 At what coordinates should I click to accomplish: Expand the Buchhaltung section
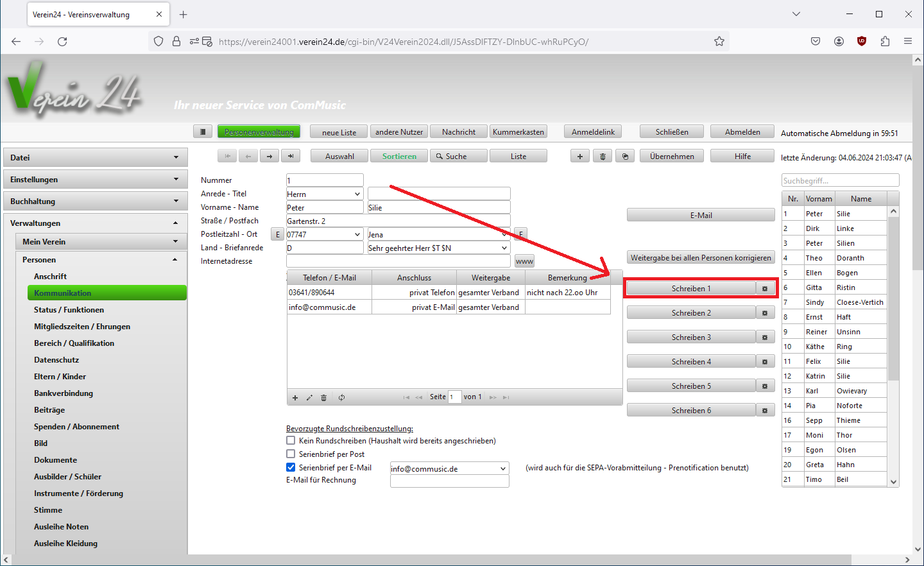point(96,202)
